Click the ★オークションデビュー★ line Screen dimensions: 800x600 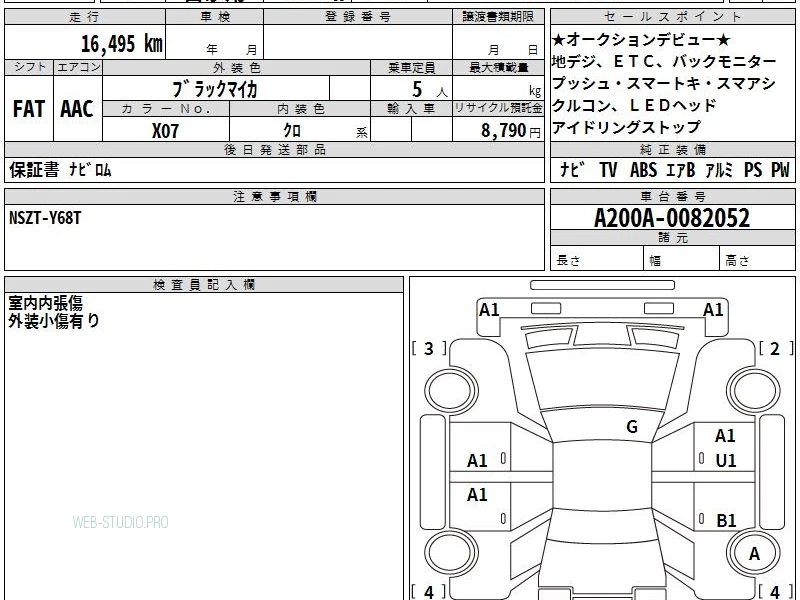[641, 40]
